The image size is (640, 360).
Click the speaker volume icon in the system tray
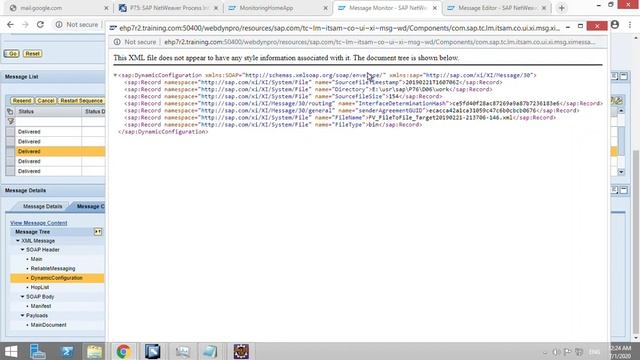click(x=556, y=352)
